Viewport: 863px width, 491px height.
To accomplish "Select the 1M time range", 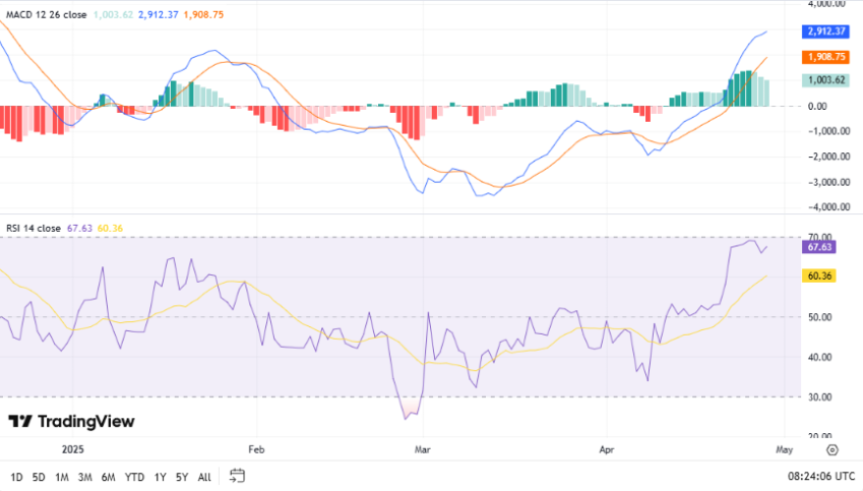I will (x=62, y=477).
